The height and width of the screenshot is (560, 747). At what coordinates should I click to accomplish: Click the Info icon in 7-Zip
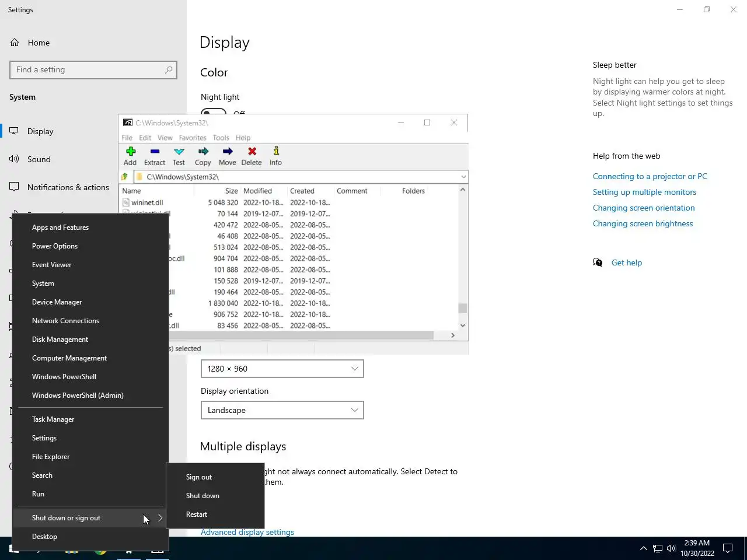[276, 151]
